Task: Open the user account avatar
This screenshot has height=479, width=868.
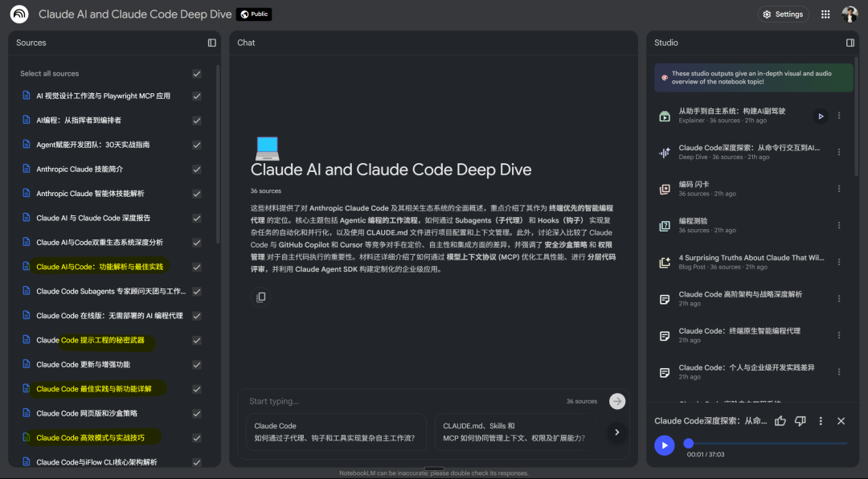Action: point(850,14)
